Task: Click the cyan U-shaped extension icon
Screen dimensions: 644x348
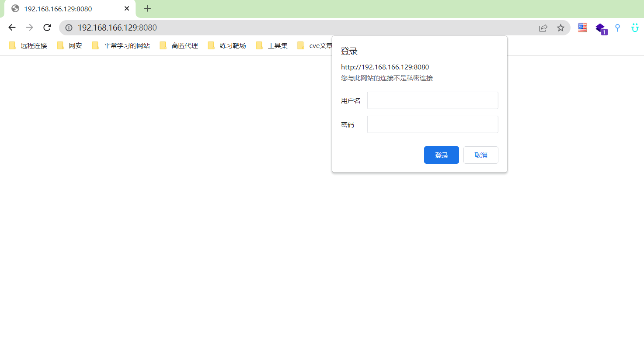Action: 634,28
